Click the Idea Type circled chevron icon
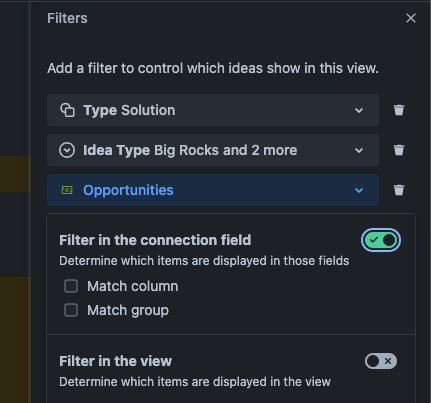This screenshot has height=403, width=431. [67, 150]
